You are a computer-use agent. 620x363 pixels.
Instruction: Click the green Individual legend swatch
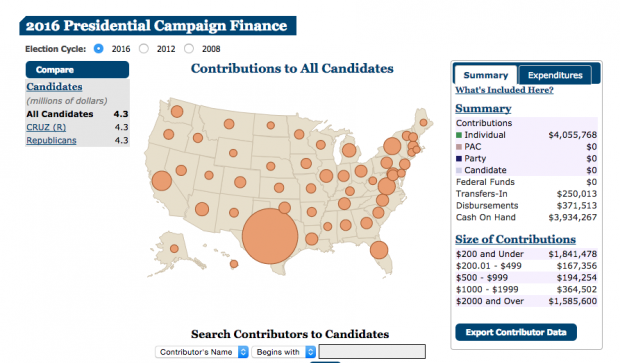click(x=459, y=135)
